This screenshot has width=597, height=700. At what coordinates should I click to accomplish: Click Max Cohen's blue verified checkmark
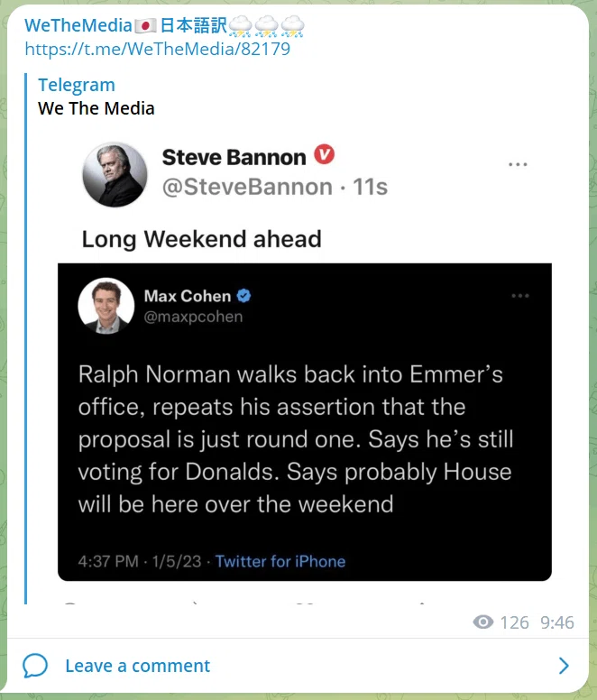point(243,296)
